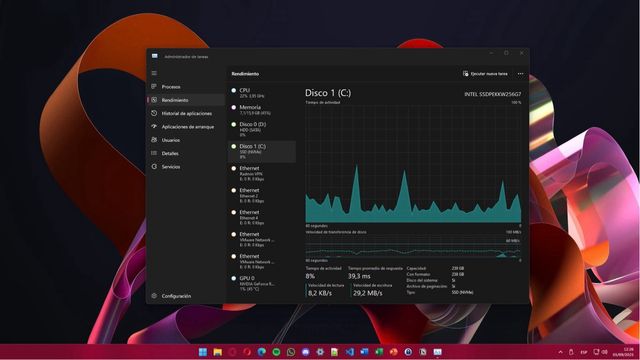
Task: Select Disco 0 (D:) entry
Action: click(262, 129)
